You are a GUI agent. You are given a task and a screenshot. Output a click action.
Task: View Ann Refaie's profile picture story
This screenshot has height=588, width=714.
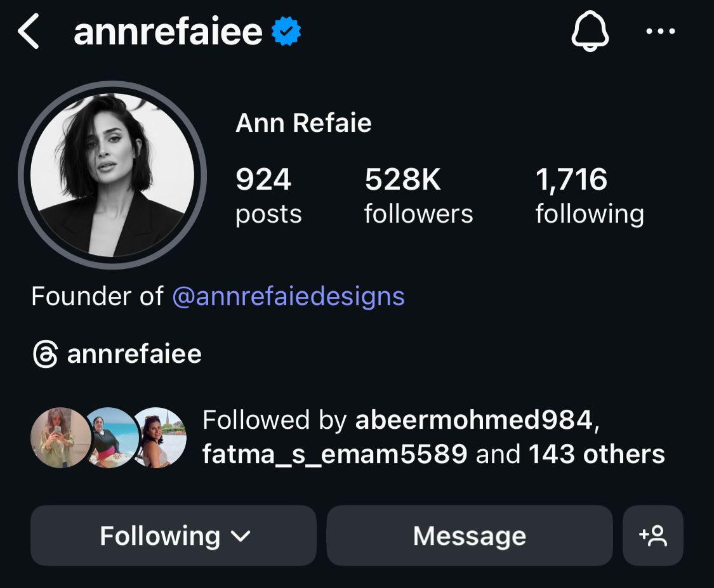point(112,175)
